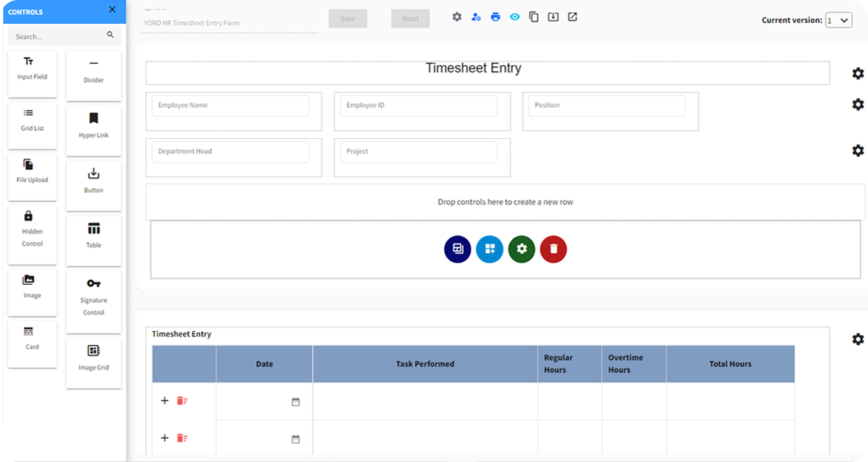Add a control with the light blue icon

coord(490,249)
